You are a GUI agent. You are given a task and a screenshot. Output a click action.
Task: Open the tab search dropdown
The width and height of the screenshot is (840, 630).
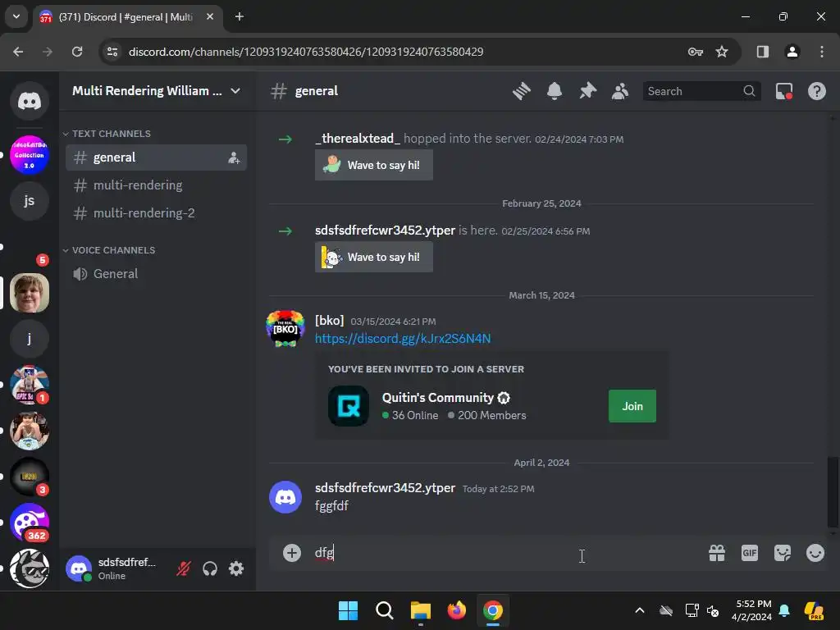(16, 16)
